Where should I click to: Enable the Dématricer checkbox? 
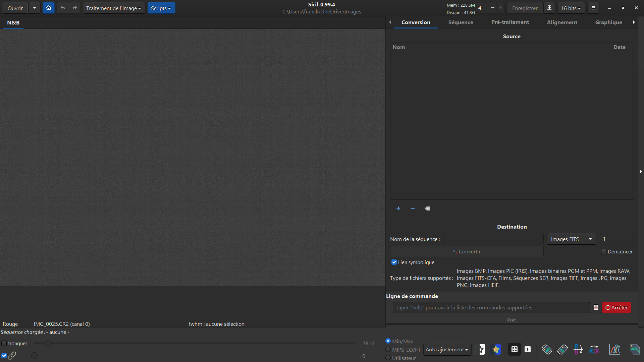pos(604,251)
